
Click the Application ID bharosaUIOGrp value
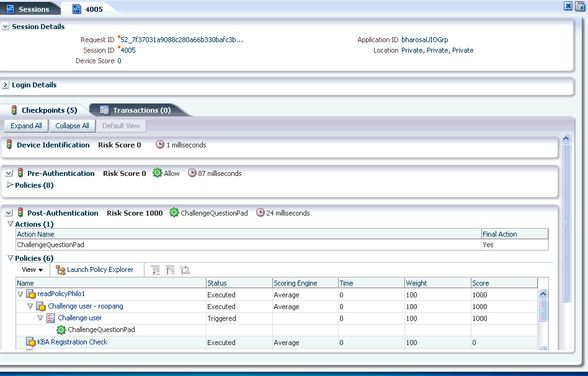tap(424, 40)
